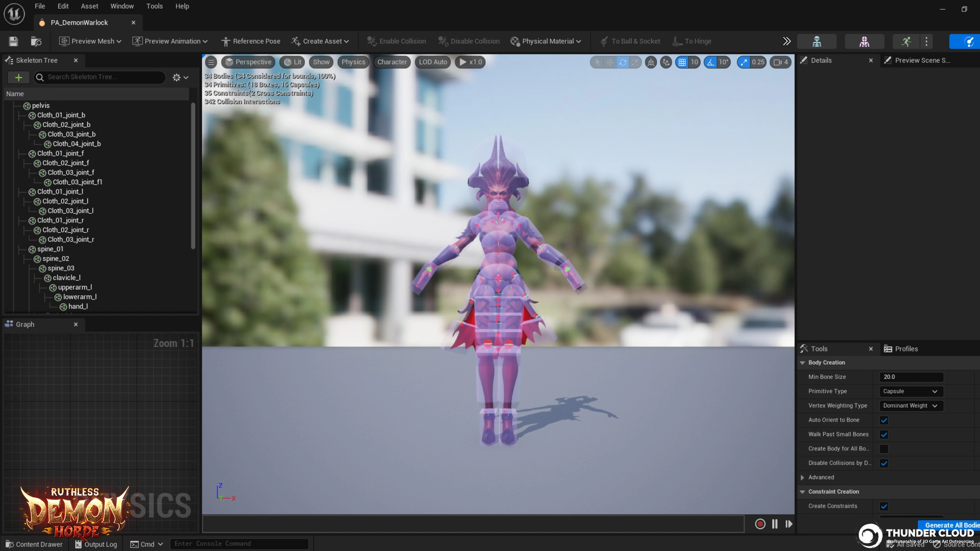Pause the preview playback
980x551 pixels.
(x=775, y=524)
